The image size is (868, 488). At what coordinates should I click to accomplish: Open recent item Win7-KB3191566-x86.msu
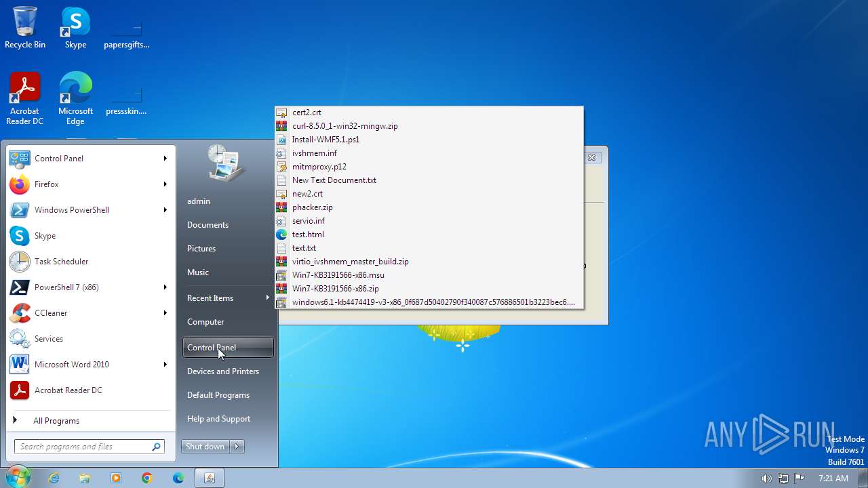pyautogui.click(x=429, y=275)
